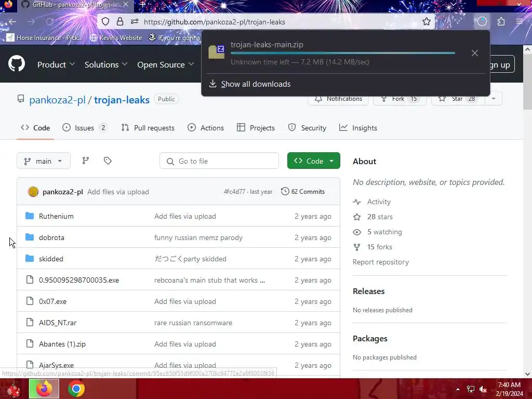
Task: Click the browser address bar URL
Action: [x=215, y=22]
